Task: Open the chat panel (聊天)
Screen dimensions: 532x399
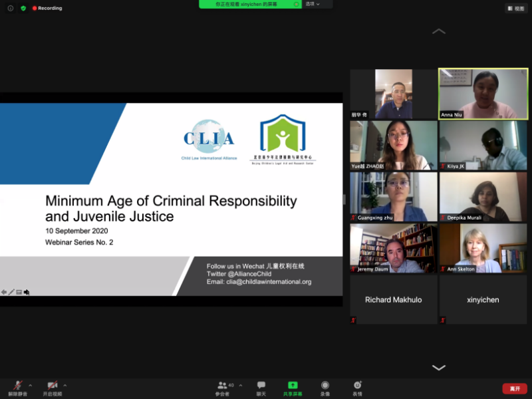Action: pyautogui.click(x=261, y=388)
